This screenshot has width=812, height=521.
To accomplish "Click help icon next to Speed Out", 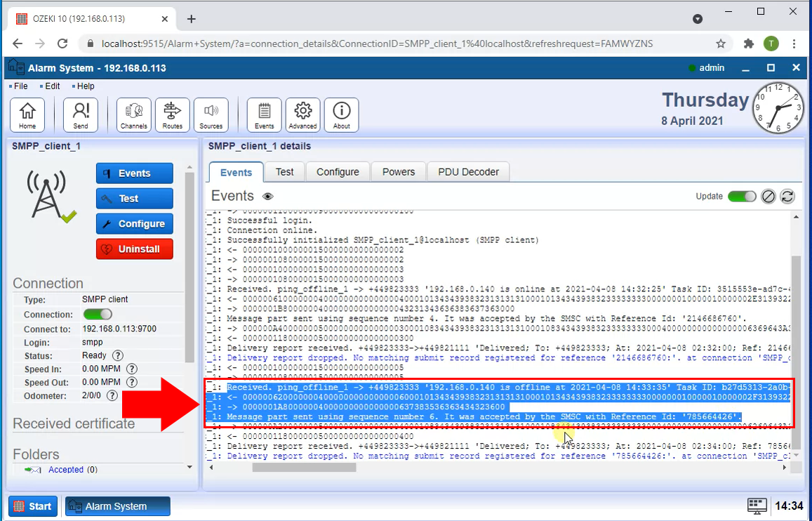I will [x=132, y=382].
